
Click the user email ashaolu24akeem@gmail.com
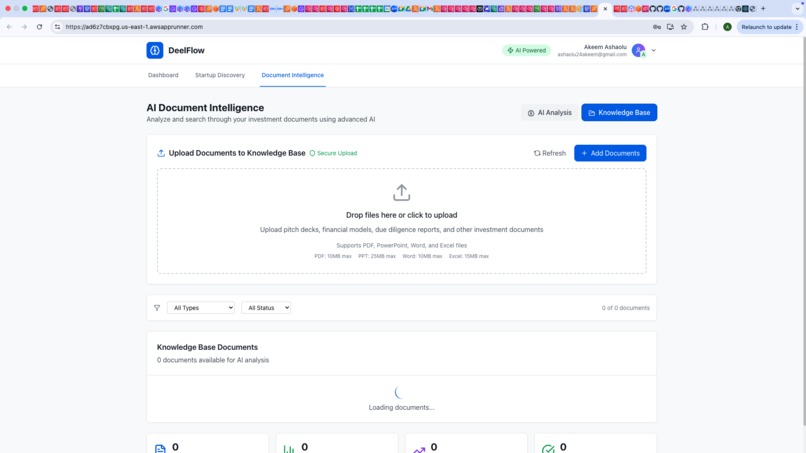[592, 55]
